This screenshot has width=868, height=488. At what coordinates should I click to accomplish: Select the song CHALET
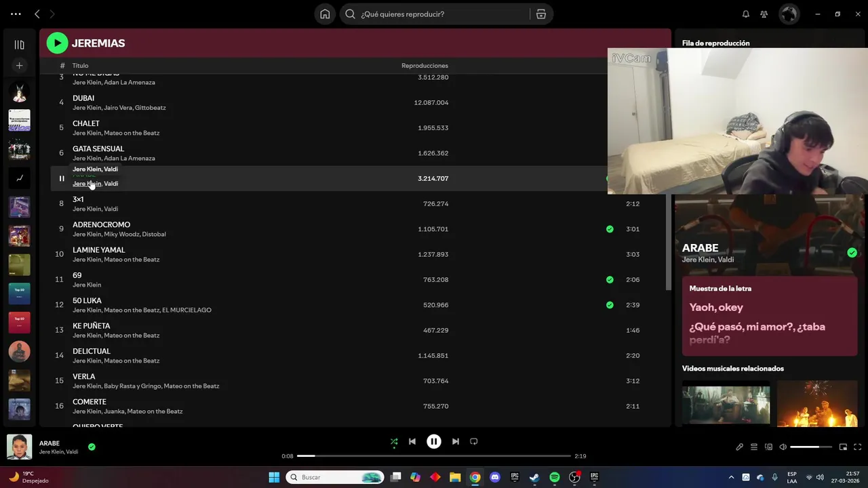(86, 123)
